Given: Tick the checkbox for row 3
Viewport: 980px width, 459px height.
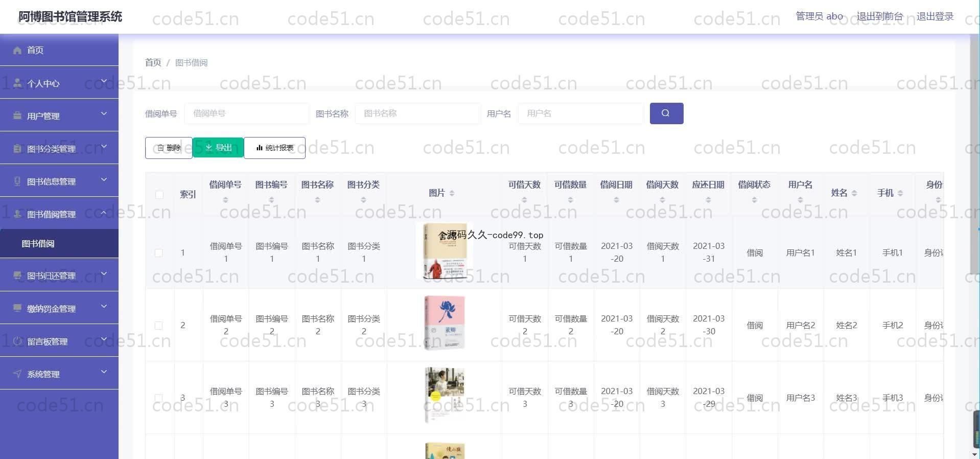Looking at the screenshot, I should click(159, 398).
